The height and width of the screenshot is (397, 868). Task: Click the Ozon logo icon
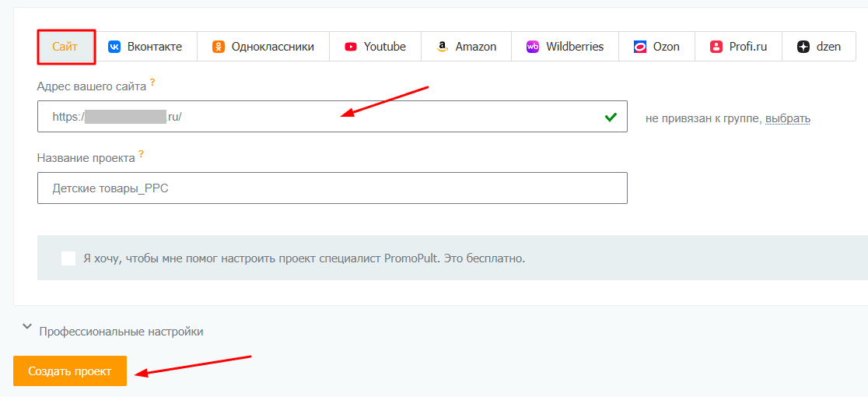point(640,47)
